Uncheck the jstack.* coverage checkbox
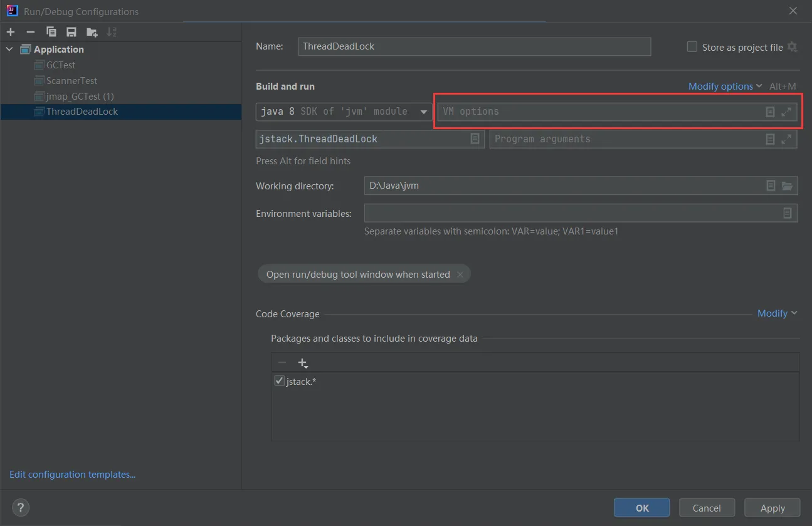 click(280, 381)
